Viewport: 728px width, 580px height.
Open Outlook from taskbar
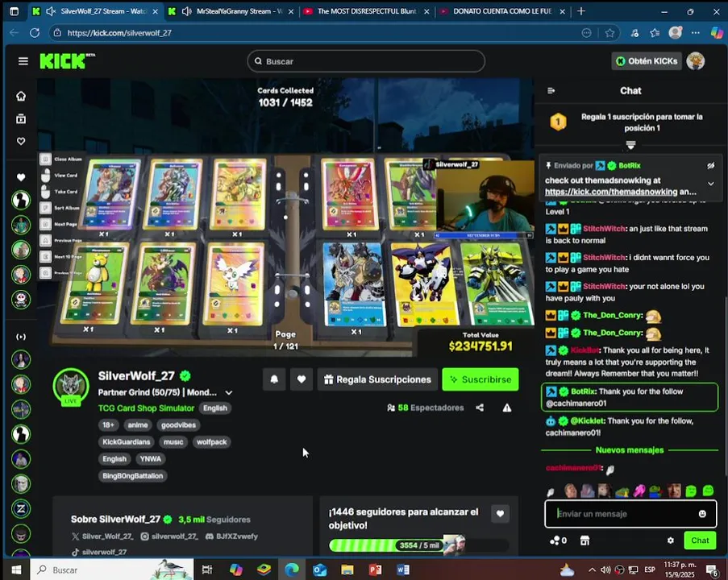pyautogui.click(x=319, y=570)
